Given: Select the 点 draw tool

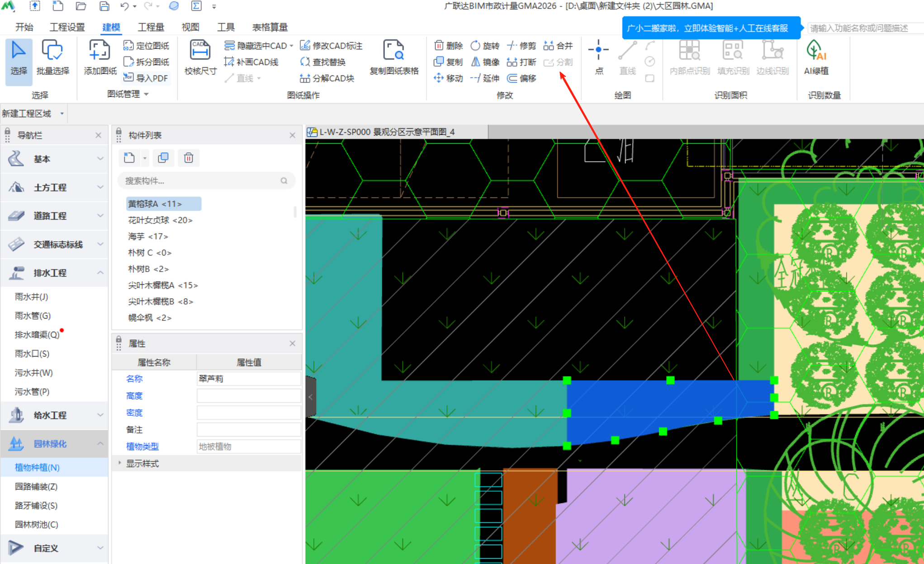Looking at the screenshot, I should tap(598, 59).
